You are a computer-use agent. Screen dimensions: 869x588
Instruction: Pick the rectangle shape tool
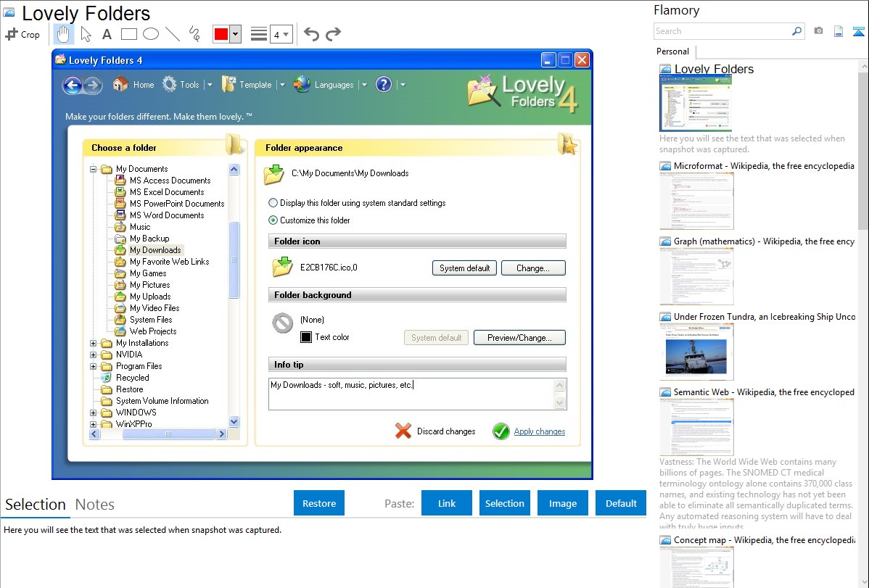[x=128, y=34]
